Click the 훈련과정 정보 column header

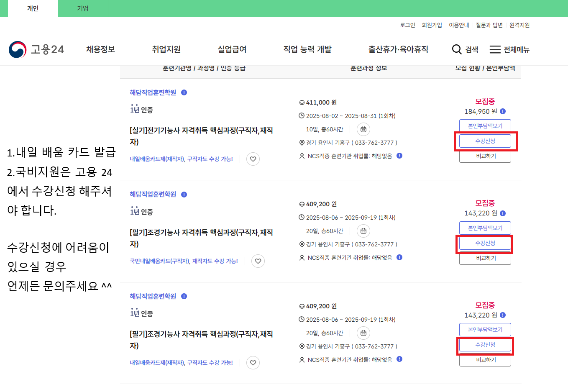[x=368, y=68]
